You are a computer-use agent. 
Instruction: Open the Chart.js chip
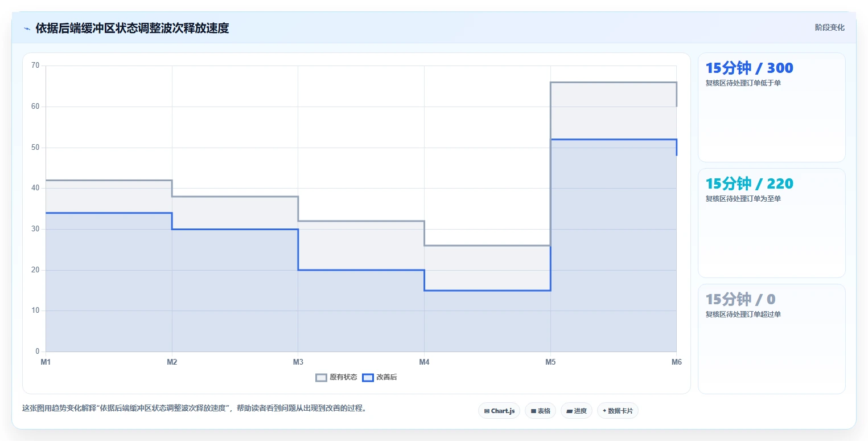pyautogui.click(x=499, y=411)
